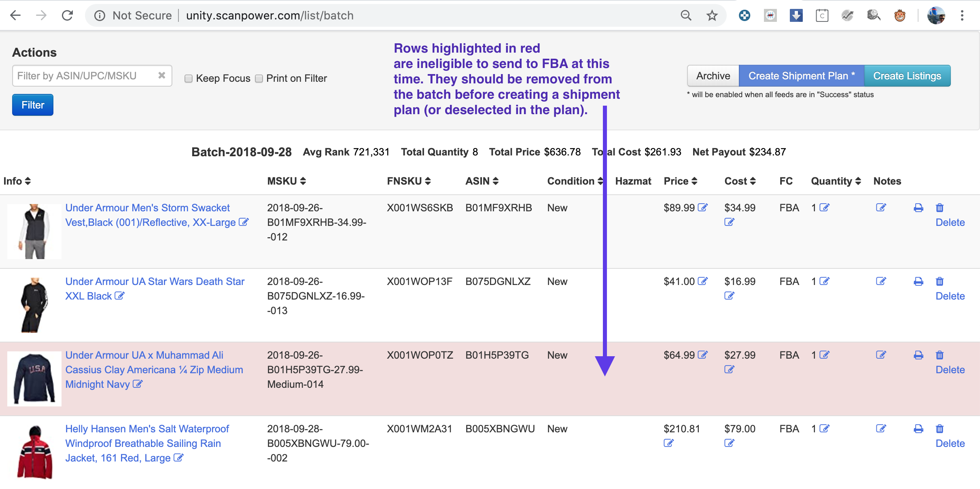Check the Print on Filter option
Viewport: 980px width, 489px height.
(259, 79)
